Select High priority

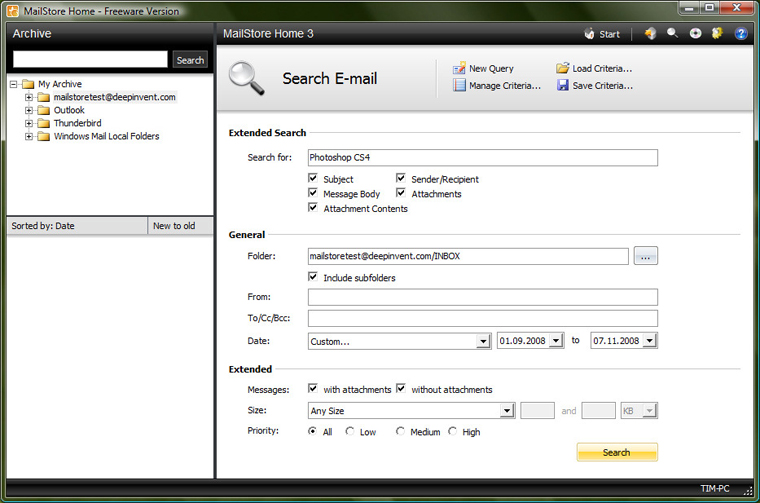[452, 431]
